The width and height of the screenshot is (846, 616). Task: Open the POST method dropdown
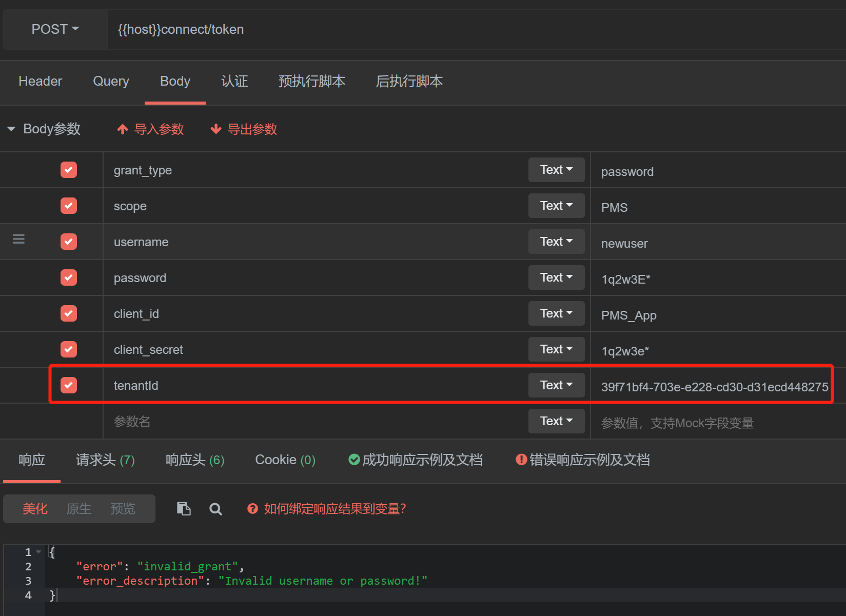(53, 29)
